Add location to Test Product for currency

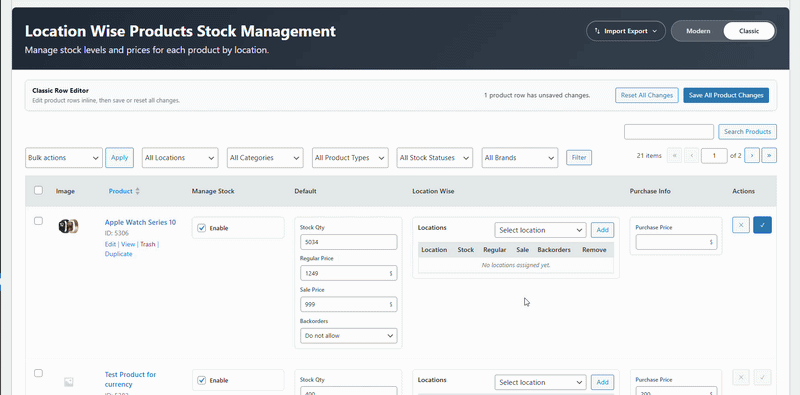point(603,382)
